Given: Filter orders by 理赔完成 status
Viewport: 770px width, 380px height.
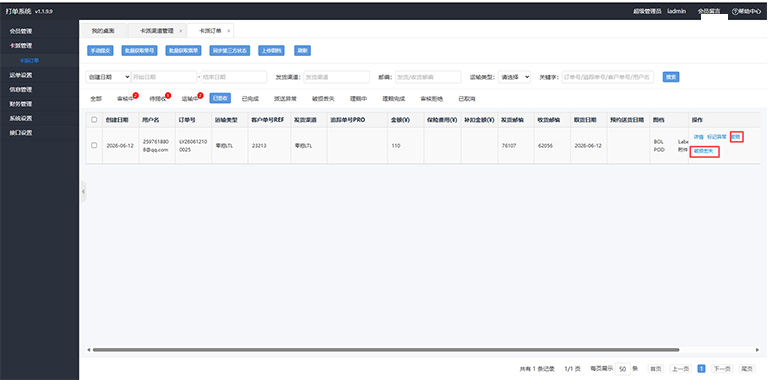Looking at the screenshot, I should point(394,99).
